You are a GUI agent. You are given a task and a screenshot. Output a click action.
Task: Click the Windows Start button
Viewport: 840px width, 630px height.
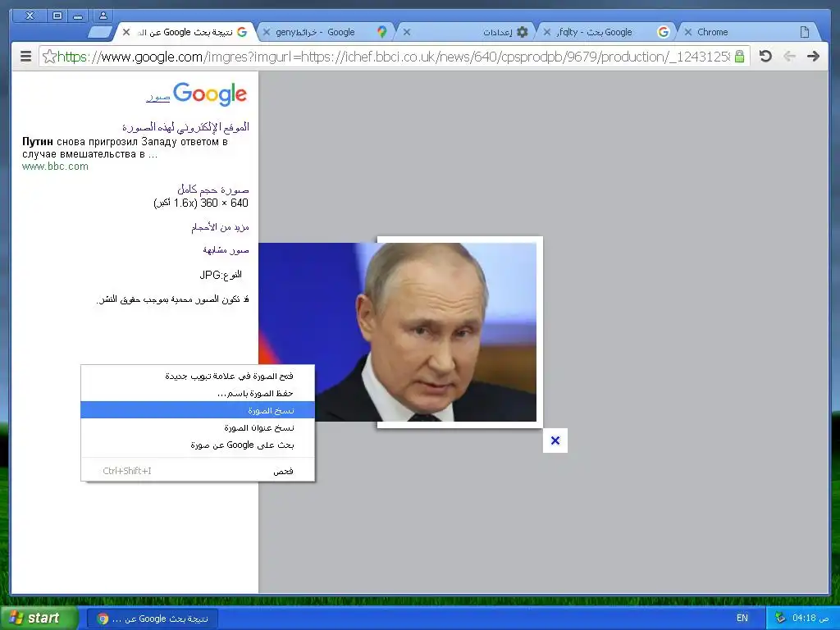(x=39, y=618)
